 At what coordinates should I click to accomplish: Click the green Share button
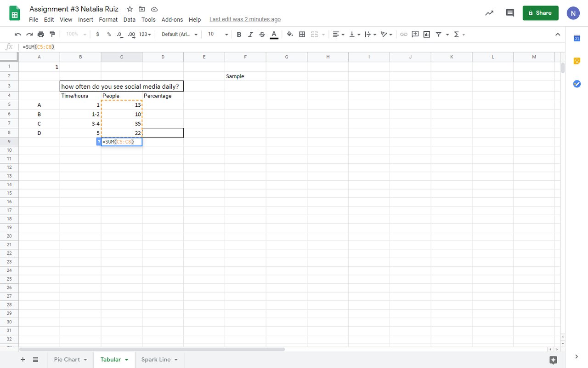tap(541, 13)
